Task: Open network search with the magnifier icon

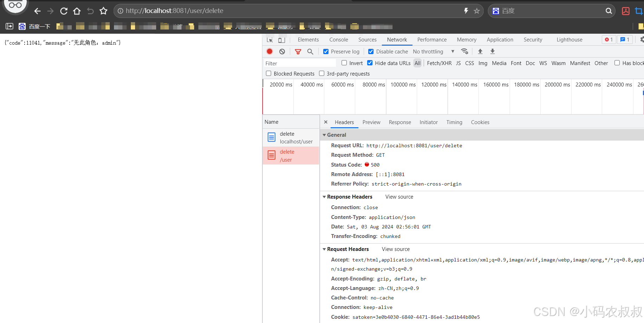Action: click(310, 52)
